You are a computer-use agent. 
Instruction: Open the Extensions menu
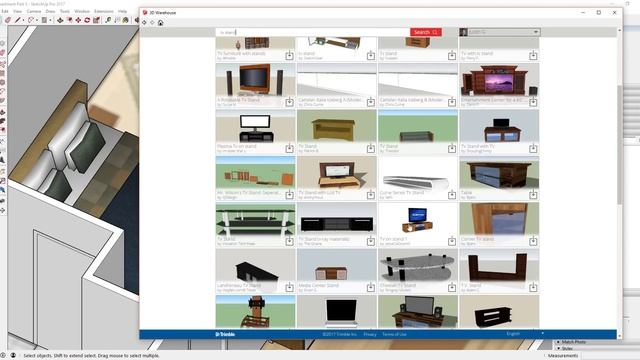tap(104, 11)
